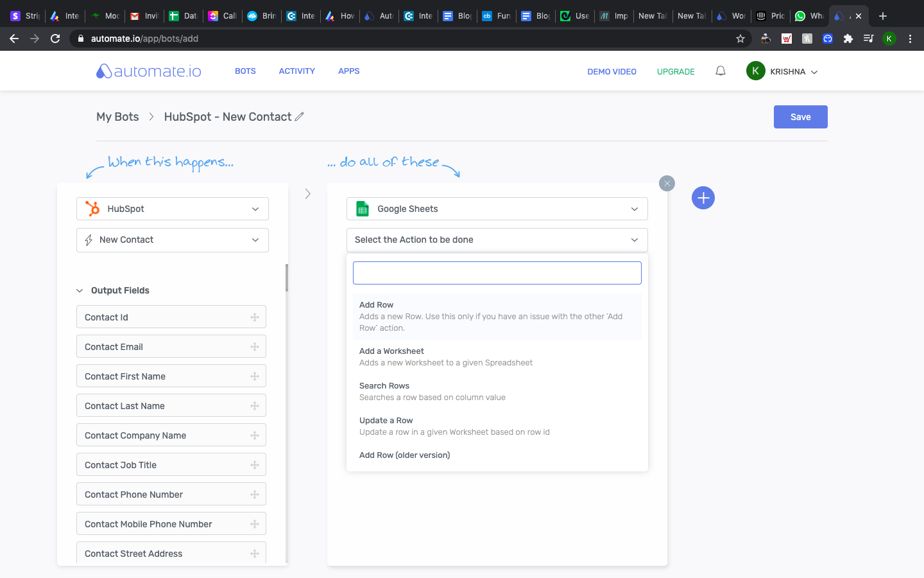Viewport: 924px width, 578px height.
Task: Save the bot
Action: coord(801,117)
